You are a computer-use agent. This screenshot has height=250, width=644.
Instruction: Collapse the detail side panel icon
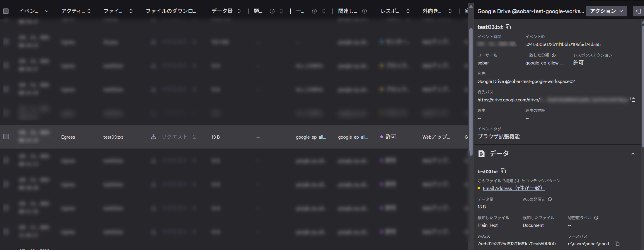(x=638, y=11)
